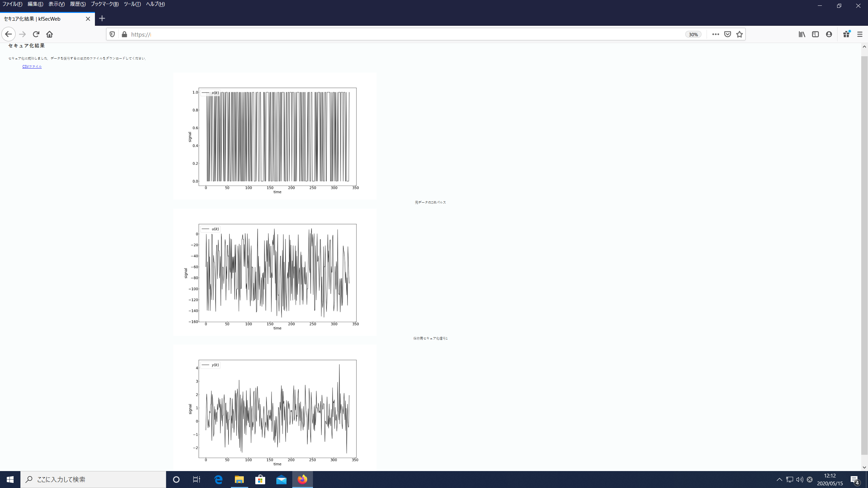Bookmark this page with the star
The image size is (868, 488).
coord(739,34)
